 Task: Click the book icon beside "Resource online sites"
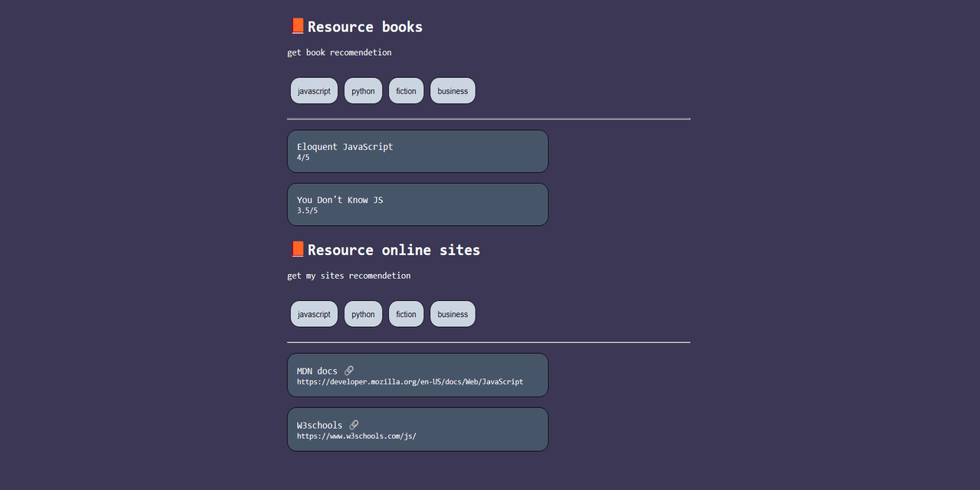(297, 249)
